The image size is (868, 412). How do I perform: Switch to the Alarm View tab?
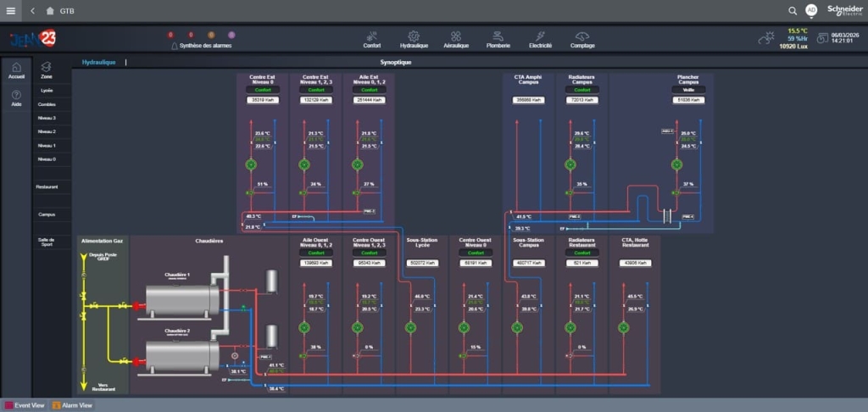[x=73, y=405]
